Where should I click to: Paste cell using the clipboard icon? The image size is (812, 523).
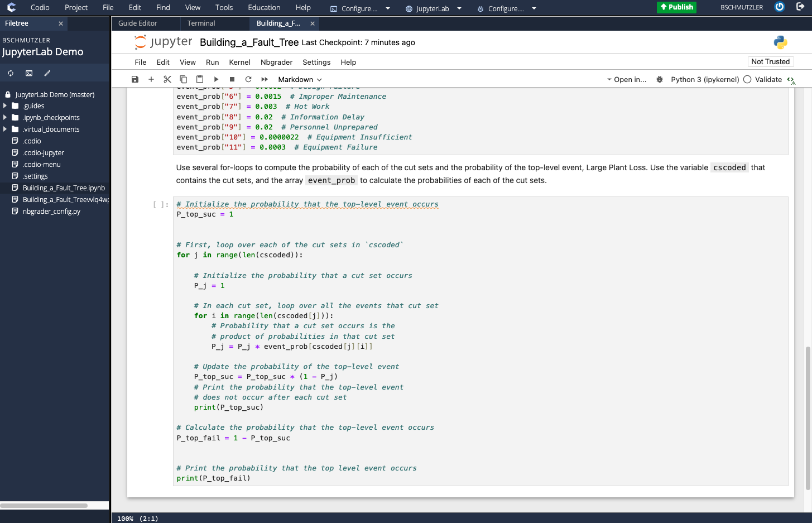pyautogui.click(x=200, y=79)
